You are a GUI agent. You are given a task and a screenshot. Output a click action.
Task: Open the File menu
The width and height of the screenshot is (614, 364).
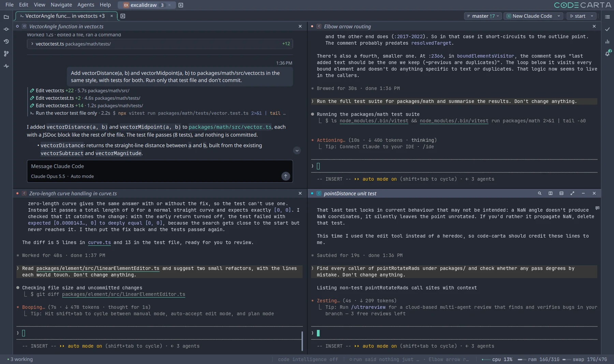(10, 5)
